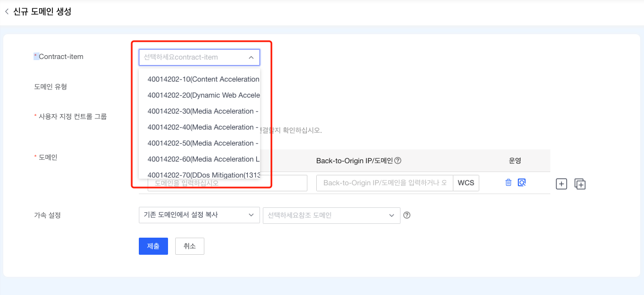This screenshot has width=644, height=295.
Task: Select the 40014202-30 Media Acceleration item
Action: point(203,111)
